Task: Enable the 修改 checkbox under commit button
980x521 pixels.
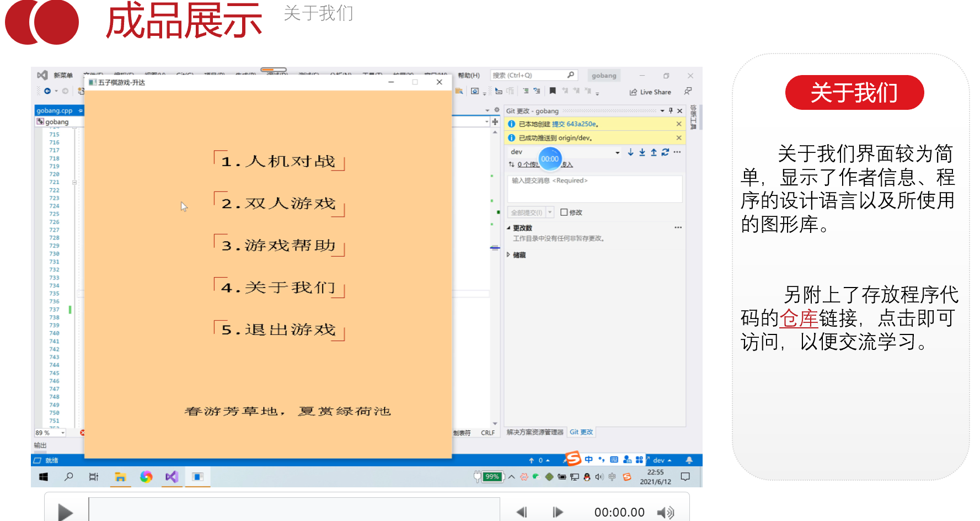Action: tap(564, 212)
